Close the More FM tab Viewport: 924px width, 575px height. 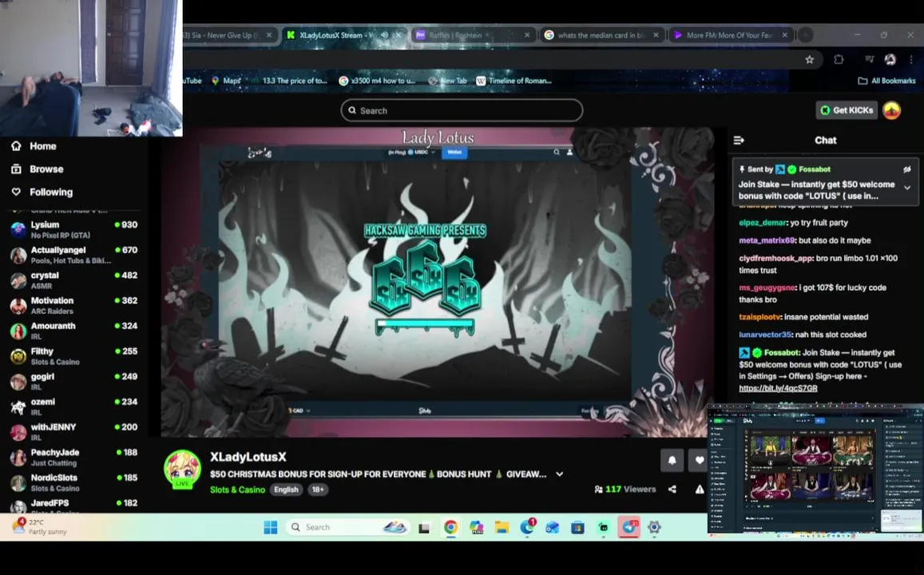tap(784, 35)
